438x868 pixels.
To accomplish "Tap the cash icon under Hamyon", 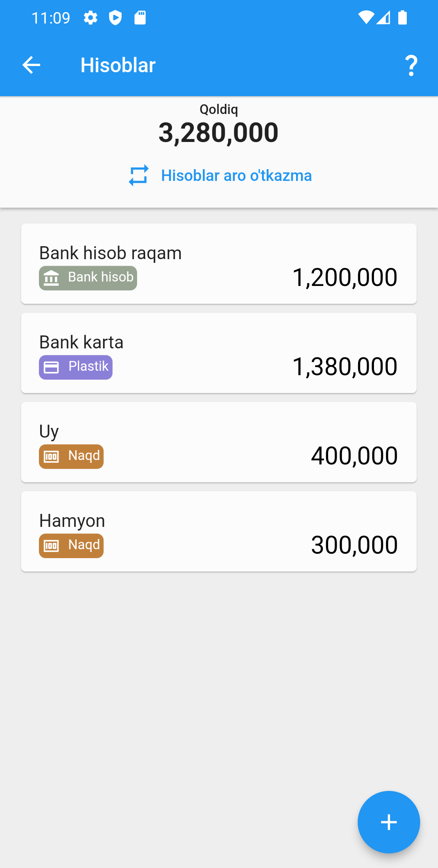I will pos(52,546).
